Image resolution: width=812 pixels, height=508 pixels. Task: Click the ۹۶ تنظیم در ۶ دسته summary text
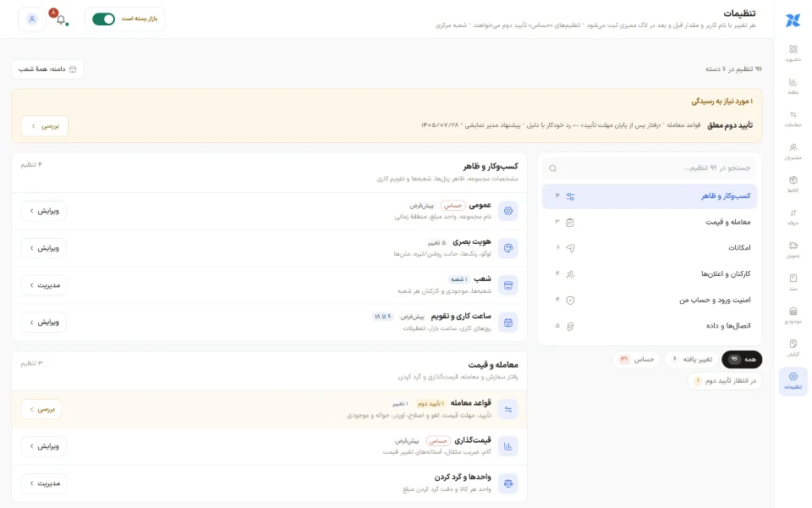733,69
